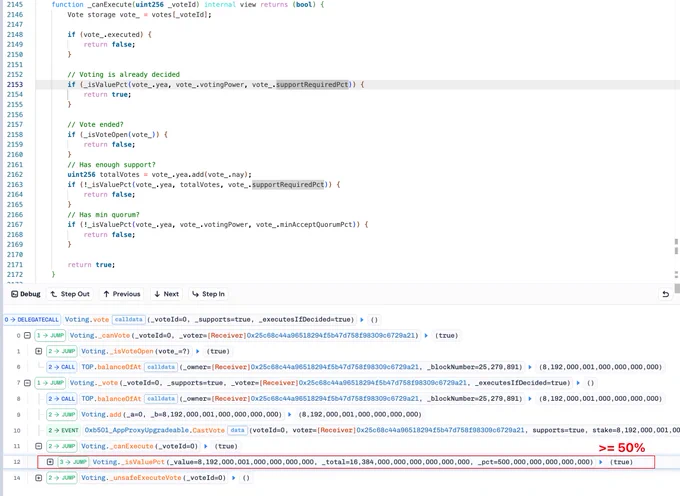
Task: Click the calldata badge on Voting.vote row
Action: point(128,320)
